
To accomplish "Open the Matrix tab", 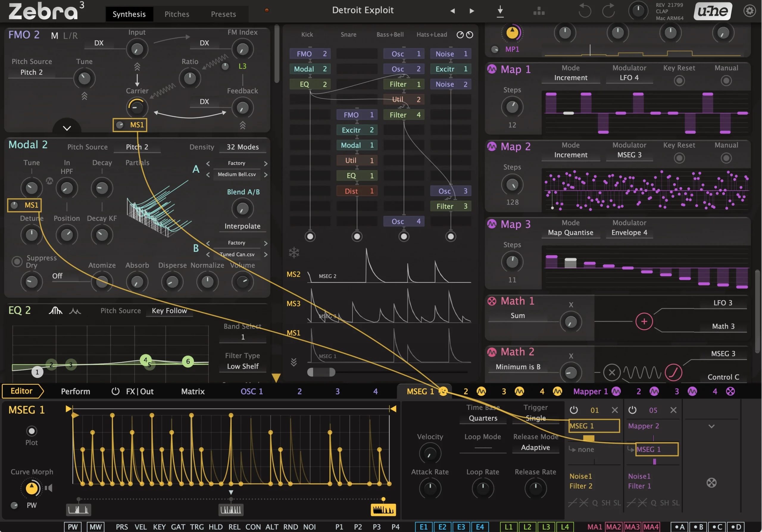I will click(x=193, y=391).
